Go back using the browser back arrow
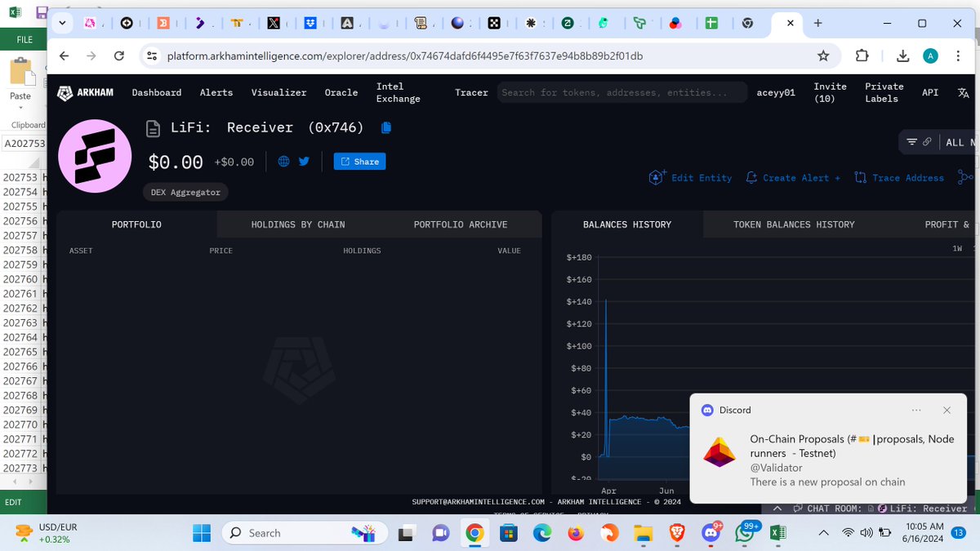 (65, 56)
